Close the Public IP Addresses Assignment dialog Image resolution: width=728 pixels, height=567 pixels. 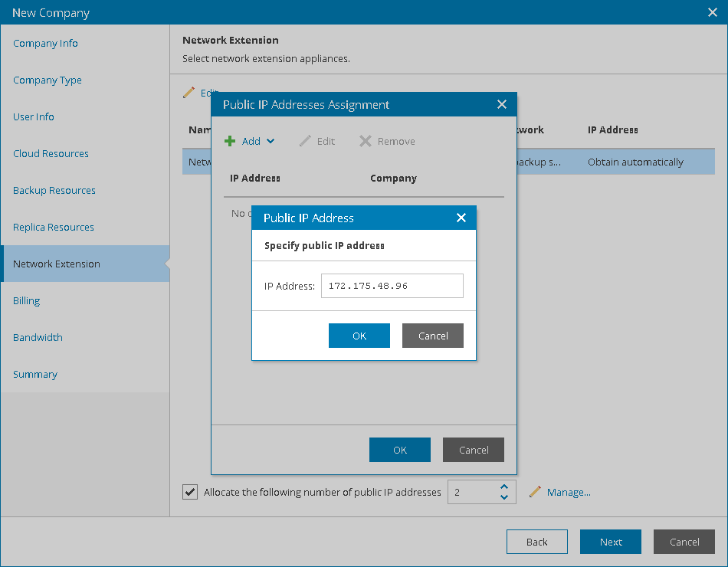click(502, 104)
